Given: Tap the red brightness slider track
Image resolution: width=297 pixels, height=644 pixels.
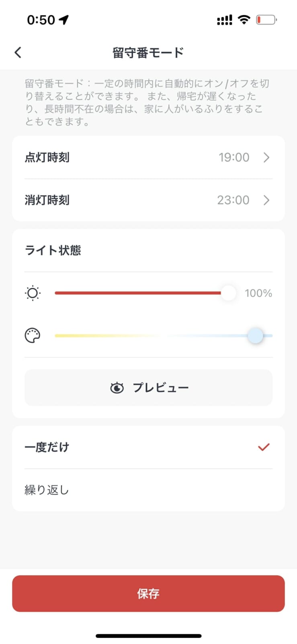Looking at the screenshot, I should (137, 293).
